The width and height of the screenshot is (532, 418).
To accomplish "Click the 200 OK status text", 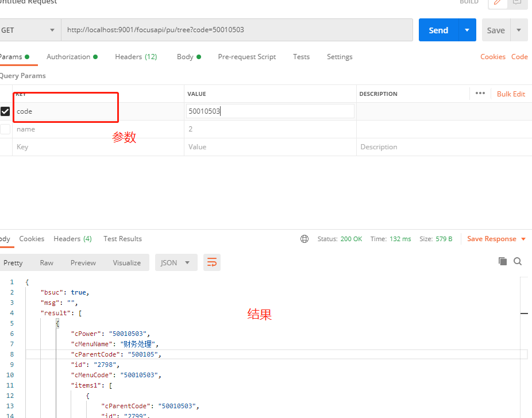I will 351,239.
